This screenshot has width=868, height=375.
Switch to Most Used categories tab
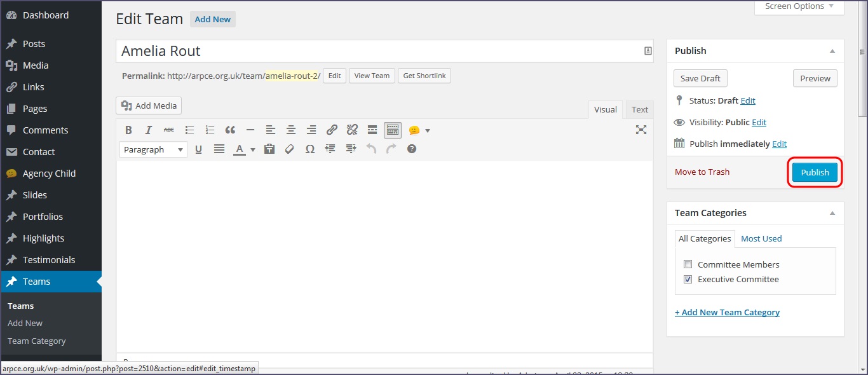click(x=761, y=238)
